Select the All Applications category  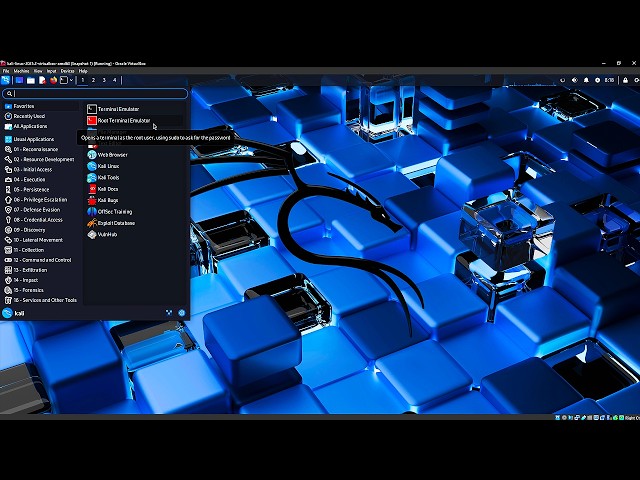pyautogui.click(x=41, y=127)
